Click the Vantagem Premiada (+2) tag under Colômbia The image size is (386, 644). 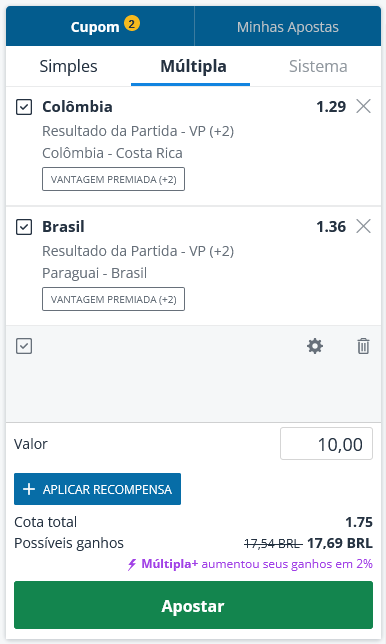[113, 179]
